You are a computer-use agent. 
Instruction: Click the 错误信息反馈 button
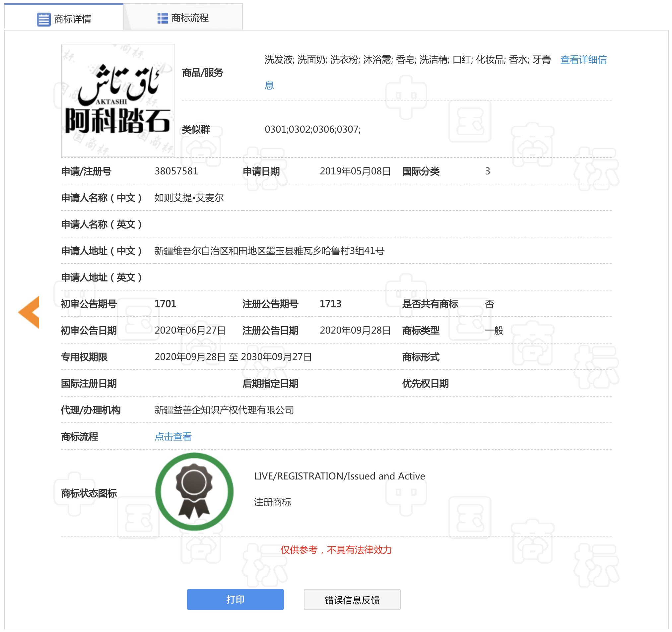[352, 600]
